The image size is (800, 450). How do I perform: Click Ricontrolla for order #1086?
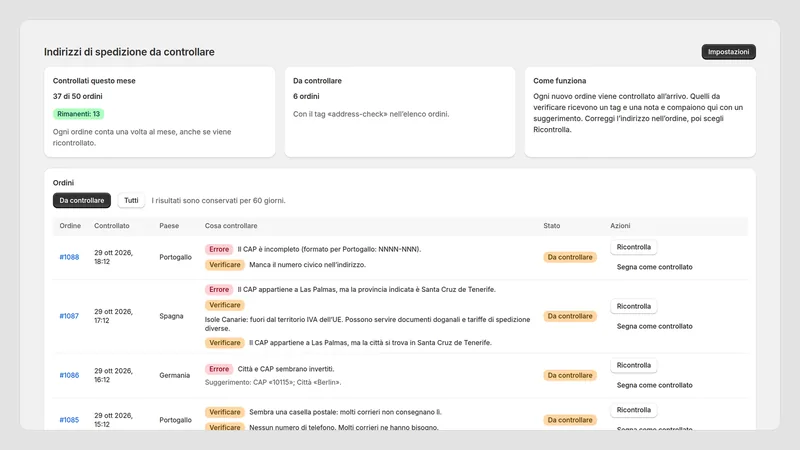[x=634, y=365]
